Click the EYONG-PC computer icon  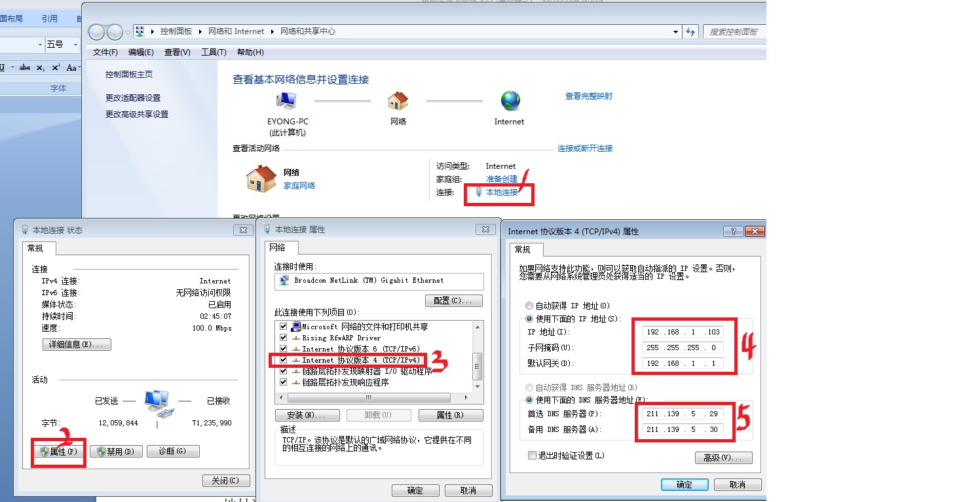(286, 100)
